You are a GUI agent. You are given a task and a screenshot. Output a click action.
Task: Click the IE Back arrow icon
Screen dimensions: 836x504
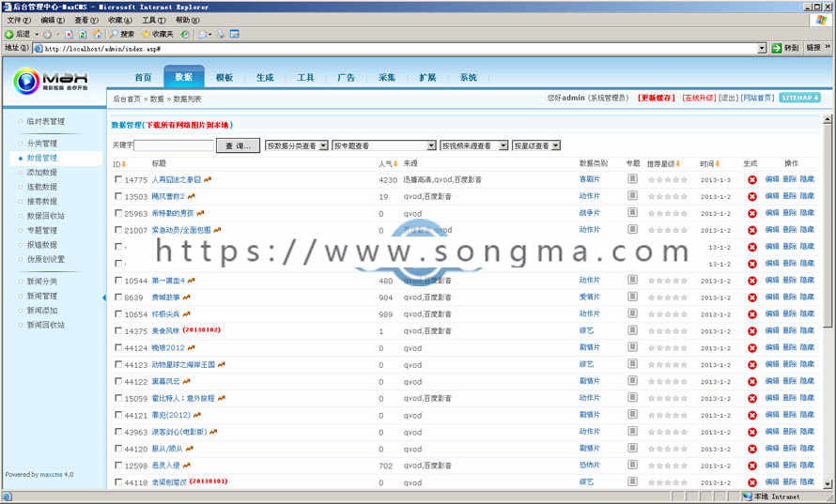[9, 34]
